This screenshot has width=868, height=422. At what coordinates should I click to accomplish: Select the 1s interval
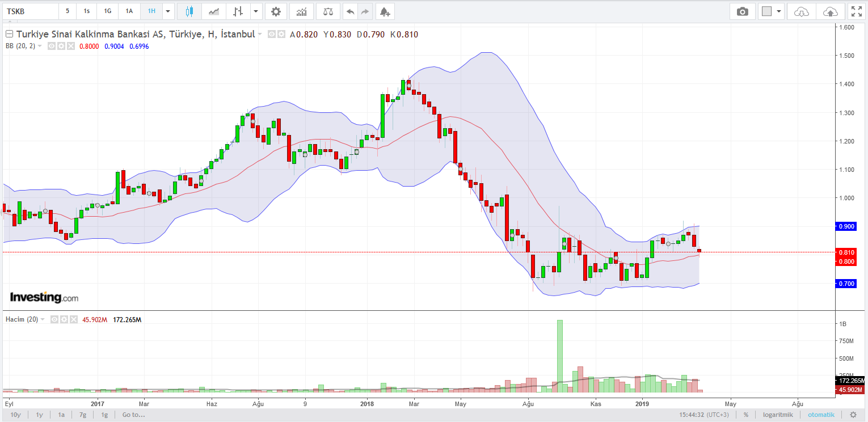(86, 11)
